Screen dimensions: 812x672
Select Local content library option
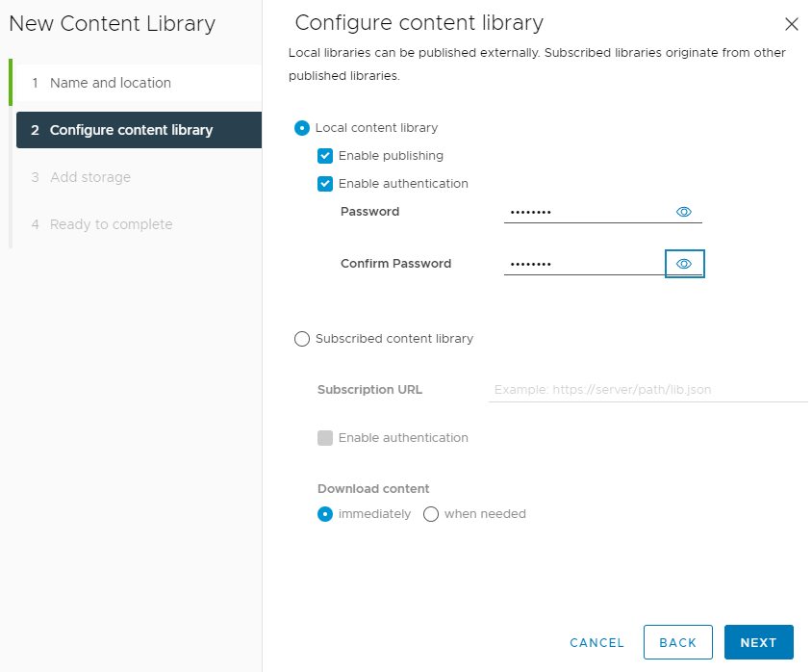click(302, 128)
